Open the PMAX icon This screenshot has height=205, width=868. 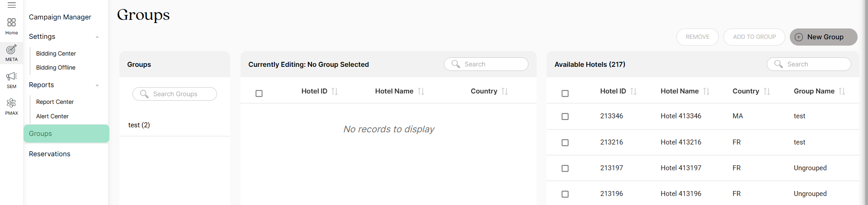[11, 107]
